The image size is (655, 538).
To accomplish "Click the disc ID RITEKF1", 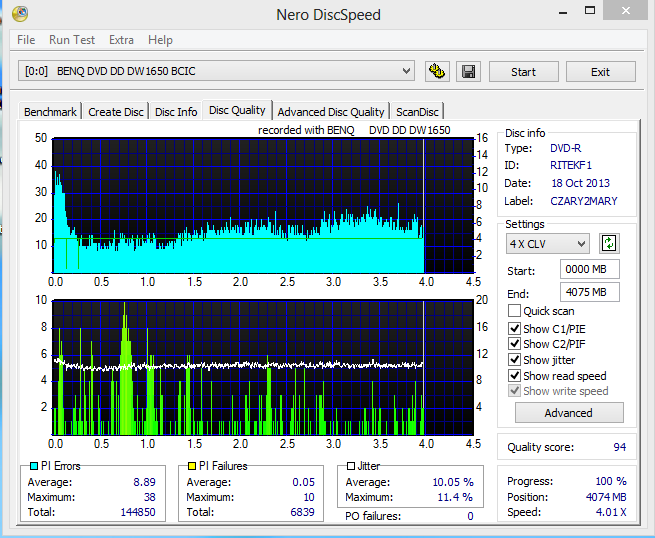I will pyautogui.click(x=571, y=165).
